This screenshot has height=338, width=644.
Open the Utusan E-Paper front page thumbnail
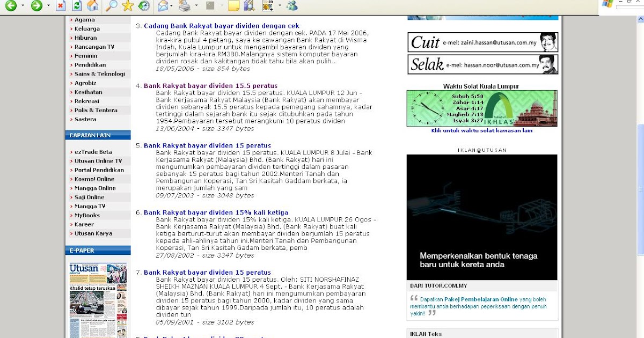[98, 300]
